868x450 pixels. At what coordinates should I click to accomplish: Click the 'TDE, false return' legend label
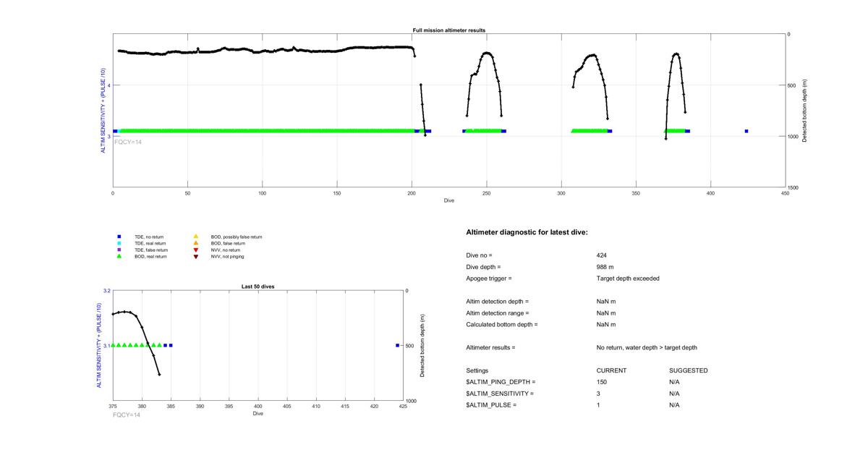[x=150, y=250]
